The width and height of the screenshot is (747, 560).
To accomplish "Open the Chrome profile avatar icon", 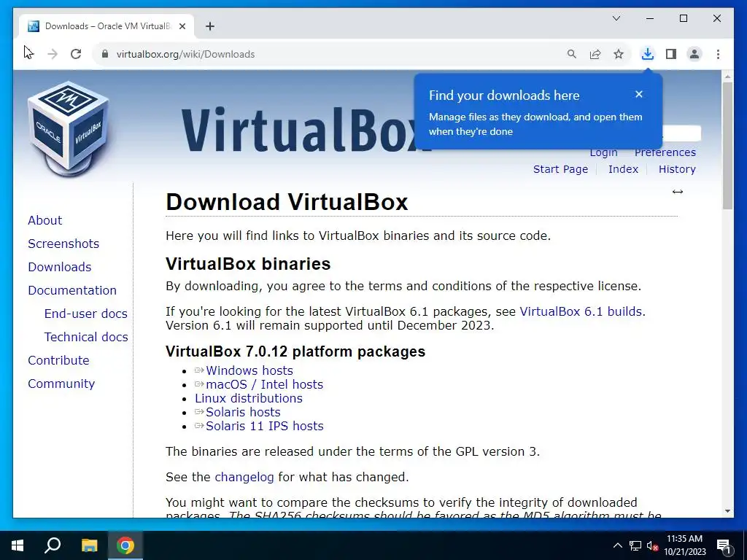I will coord(694,54).
